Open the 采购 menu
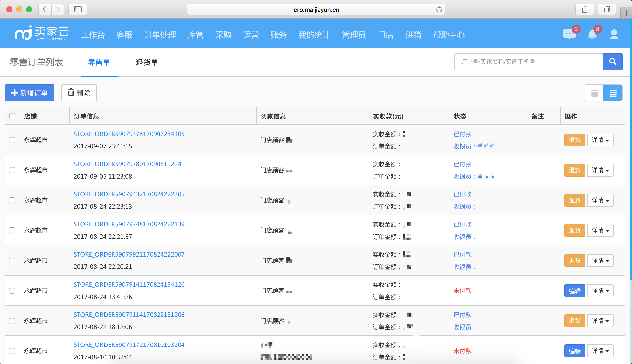The image size is (632, 364). tap(224, 35)
